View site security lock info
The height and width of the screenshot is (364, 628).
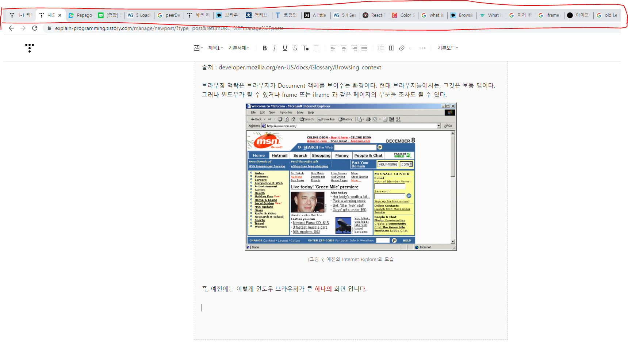click(49, 28)
